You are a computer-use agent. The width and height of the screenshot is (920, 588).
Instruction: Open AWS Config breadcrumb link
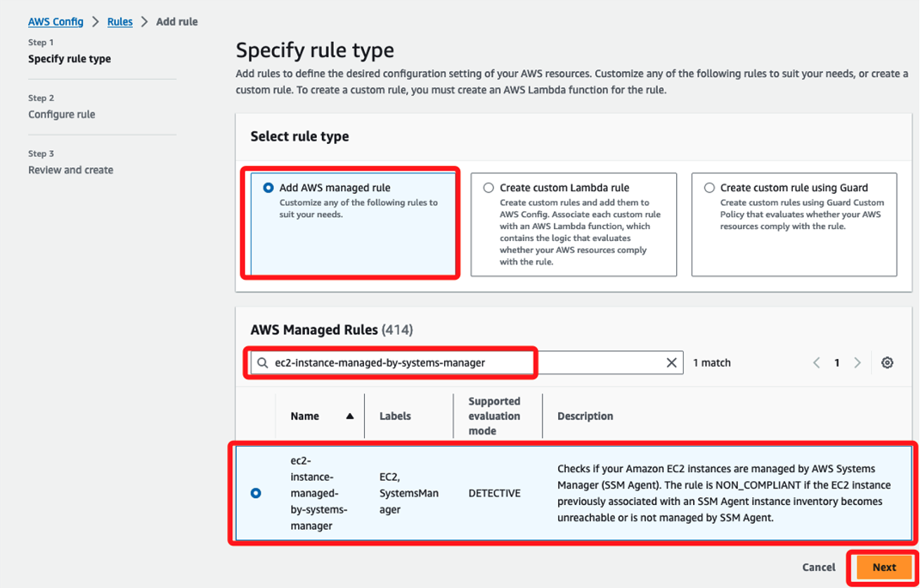56,22
